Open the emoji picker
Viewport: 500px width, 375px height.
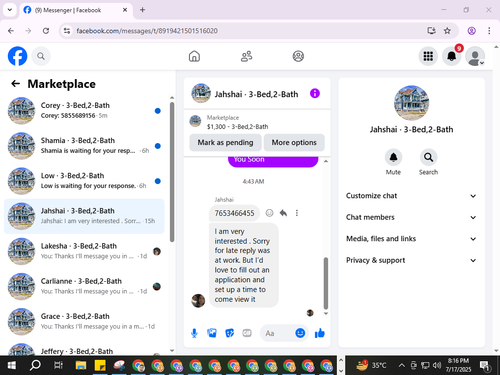pos(300,333)
